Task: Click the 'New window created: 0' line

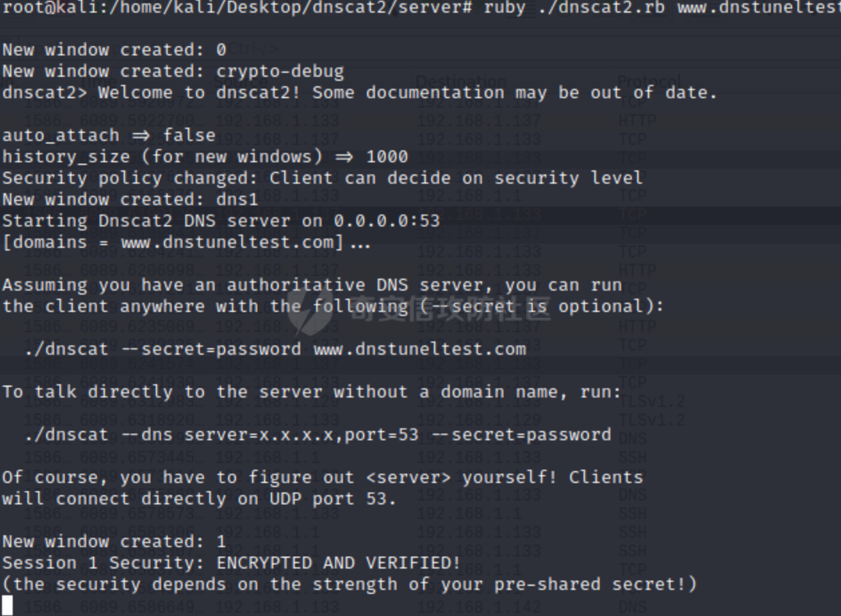Action: [x=114, y=50]
